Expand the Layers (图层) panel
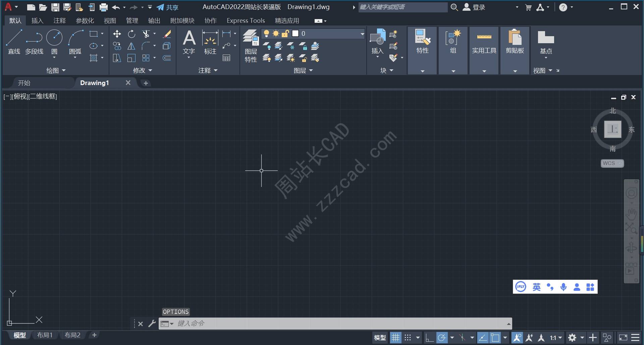Image resolution: width=644 pixels, height=345 pixels. (x=303, y=70)
